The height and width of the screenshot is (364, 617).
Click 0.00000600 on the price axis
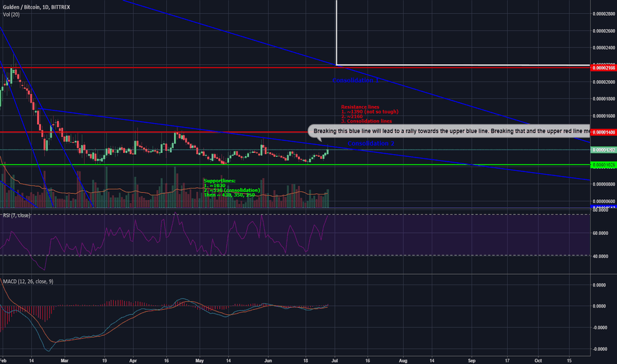pos(604,201)
